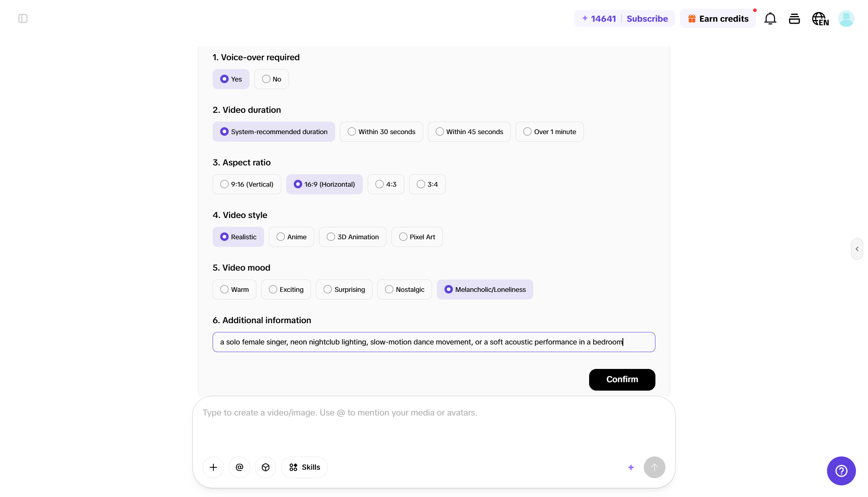Select 16:9 (Horizontal) aspect ratio
This screenshot has height=497, width=868.
click(x=324, y=184)
